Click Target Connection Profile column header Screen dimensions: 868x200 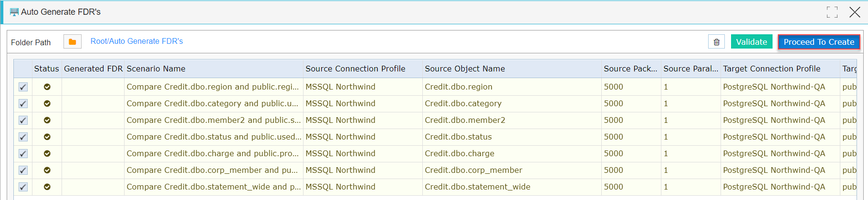pyautogui.click(x=780, y=69)
